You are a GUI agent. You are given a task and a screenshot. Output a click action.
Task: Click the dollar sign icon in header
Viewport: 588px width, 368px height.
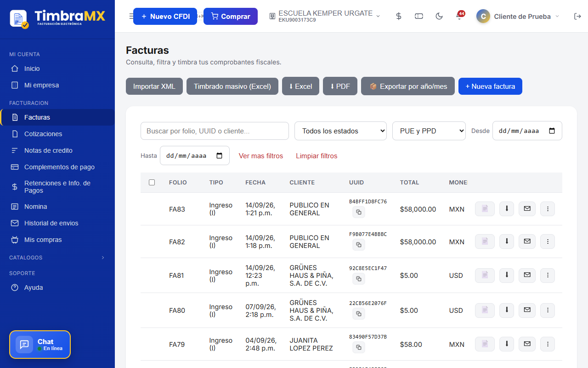pyautogui.click(x=399, y=16)
